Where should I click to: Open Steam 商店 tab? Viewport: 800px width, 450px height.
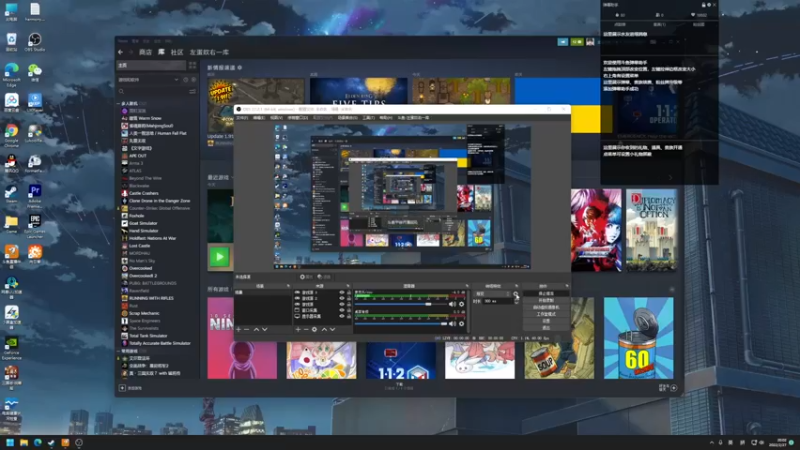point(145,52)
